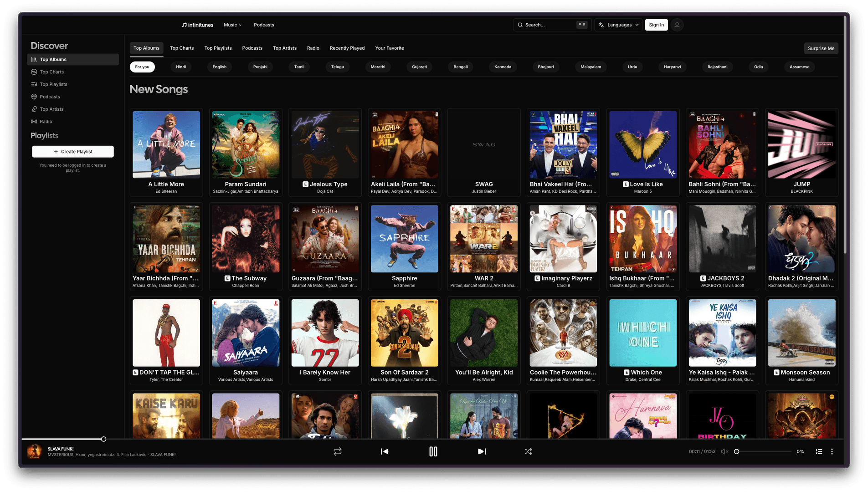The height and width of the screenshot is (492, 868).
Task: Open the Music dropdown menu
Action: tap(232, 25)
